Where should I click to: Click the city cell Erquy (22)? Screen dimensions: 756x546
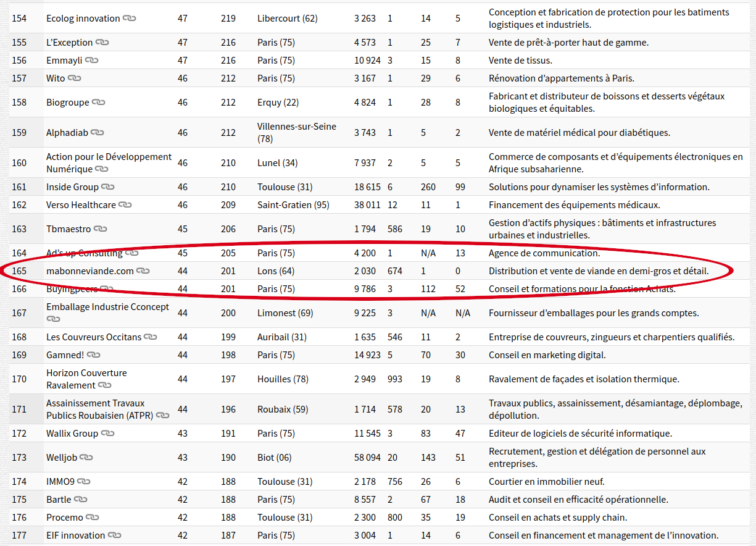pyautogui.click(x=278, y=103)
